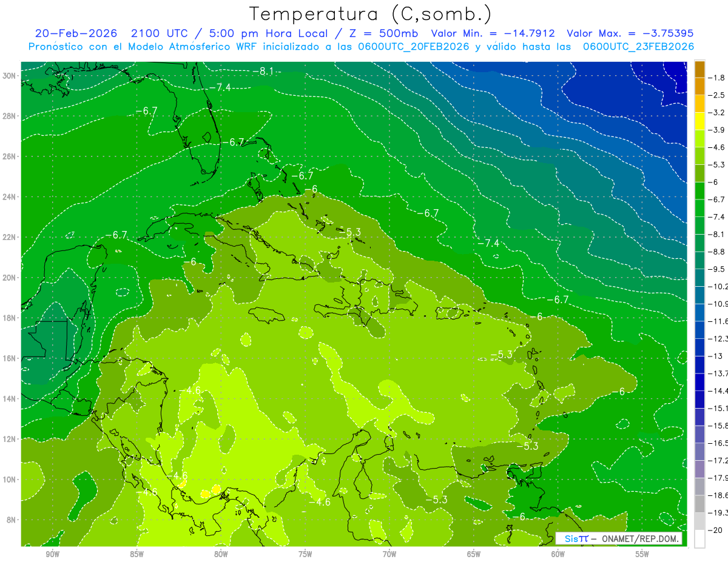Image resolution: width=728 pixels, height=562 pixels.
Task: Click latitude axis label 12N
Action: [9, 439]
